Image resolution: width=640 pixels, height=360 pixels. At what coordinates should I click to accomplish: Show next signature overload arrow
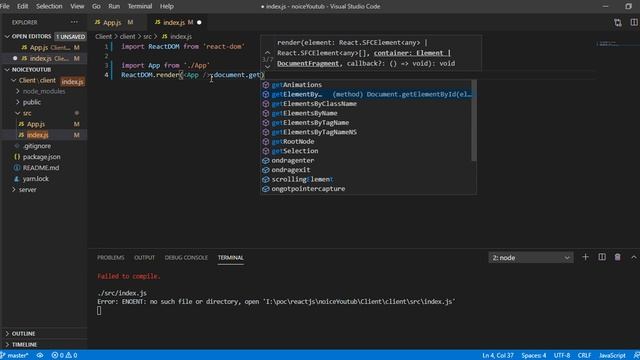[267, 67]
